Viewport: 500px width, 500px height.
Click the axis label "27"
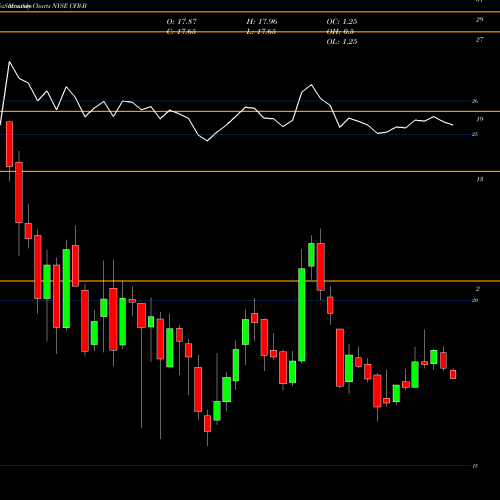479,40
